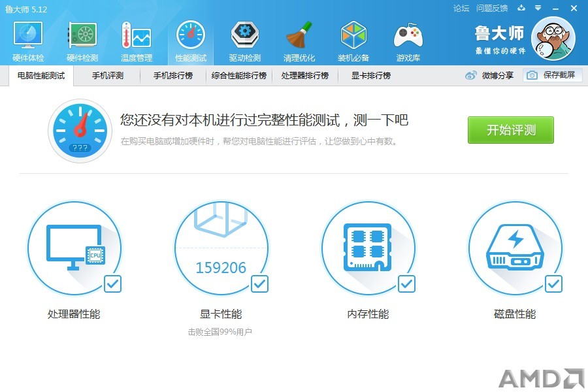Viewport: 588px width, 392px height.
Task: Uncheck 磁盘性能 checkbox
Action: (553, 284)
